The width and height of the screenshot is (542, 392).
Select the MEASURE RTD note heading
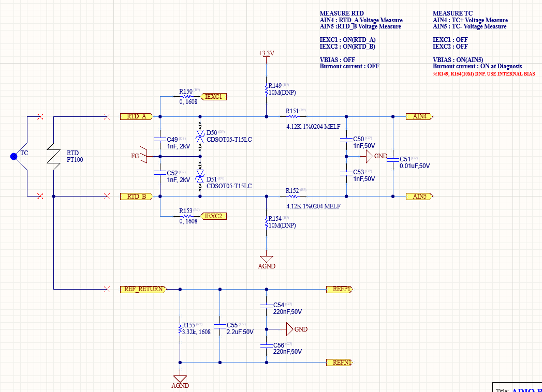342,13
